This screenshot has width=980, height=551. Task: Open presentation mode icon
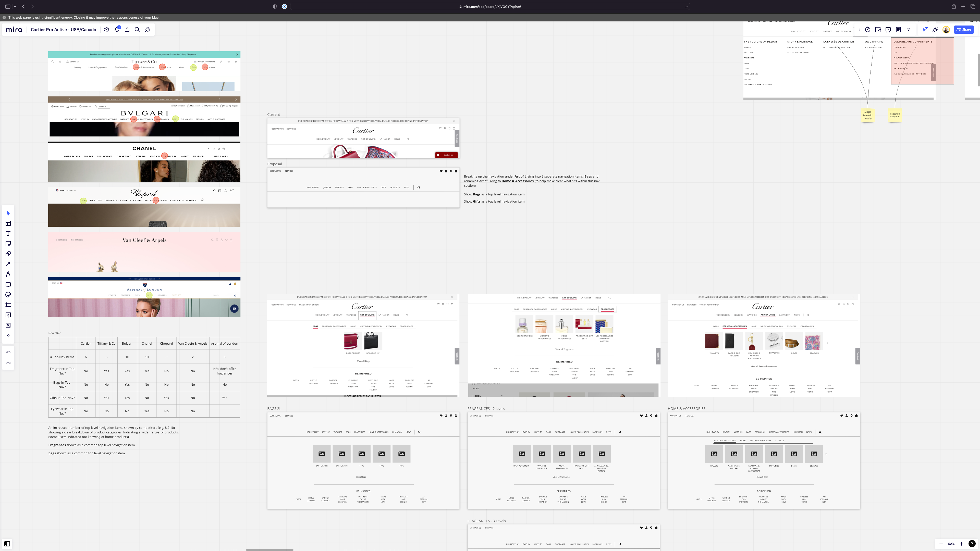click(888, 30)
